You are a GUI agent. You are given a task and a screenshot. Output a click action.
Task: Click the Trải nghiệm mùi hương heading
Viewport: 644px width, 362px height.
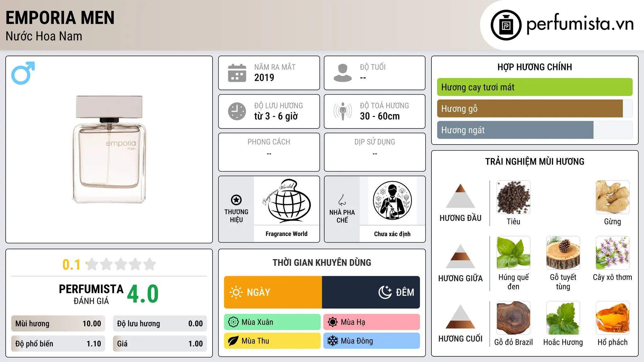[x=535, y=162]
